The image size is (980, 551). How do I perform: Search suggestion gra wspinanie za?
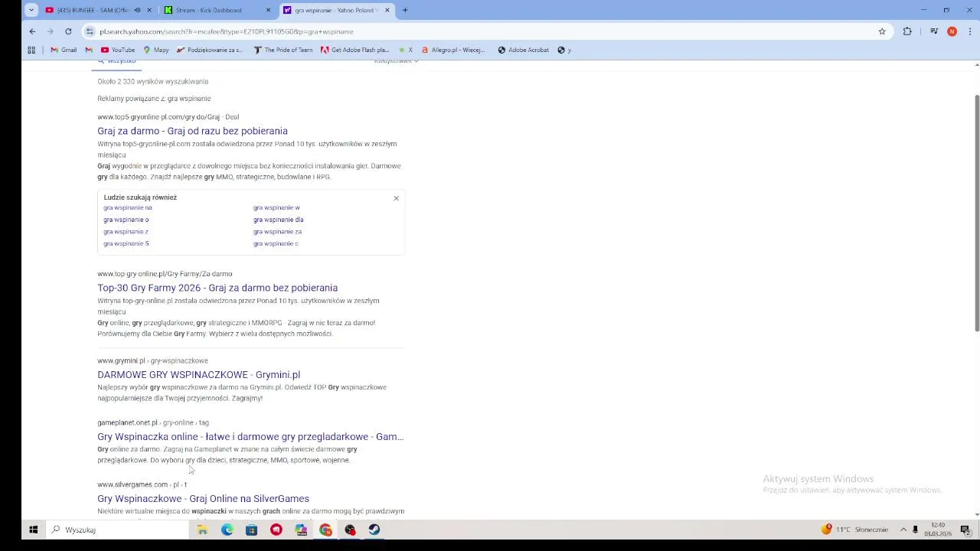277,231
